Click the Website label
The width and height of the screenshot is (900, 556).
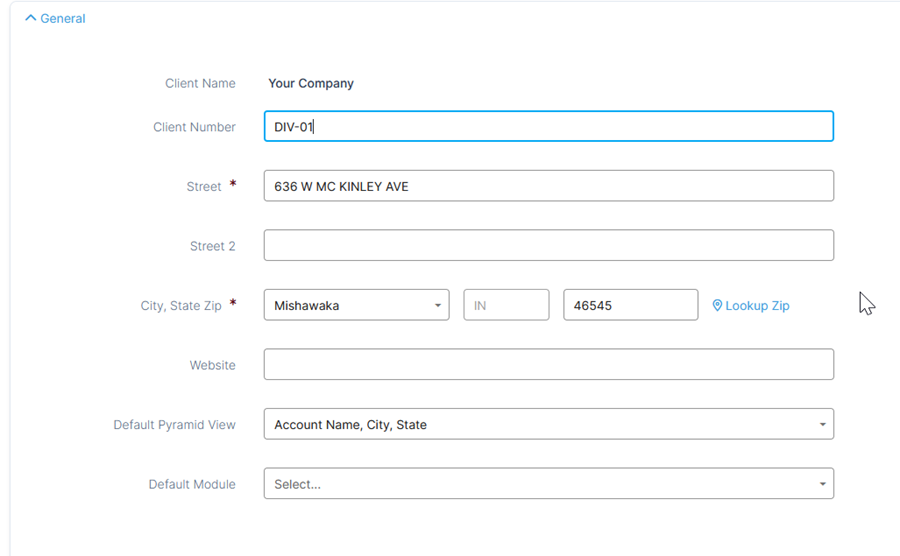tap(213, 365)
